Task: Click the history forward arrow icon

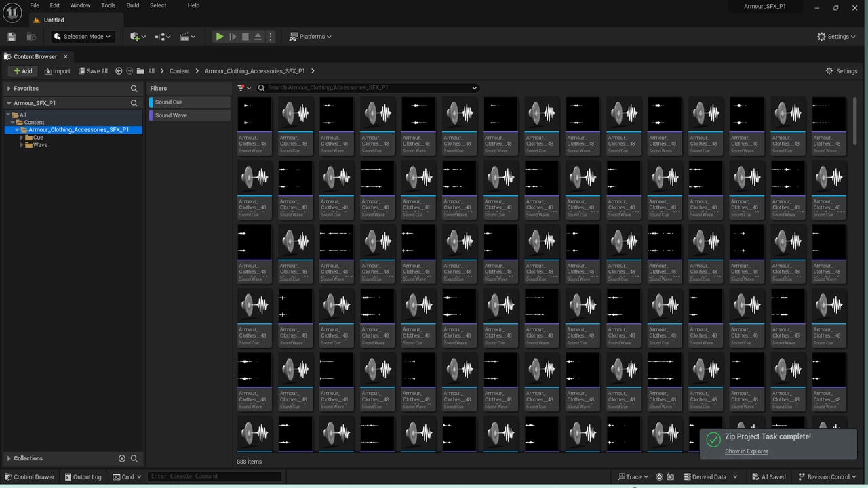Action: 130,70
